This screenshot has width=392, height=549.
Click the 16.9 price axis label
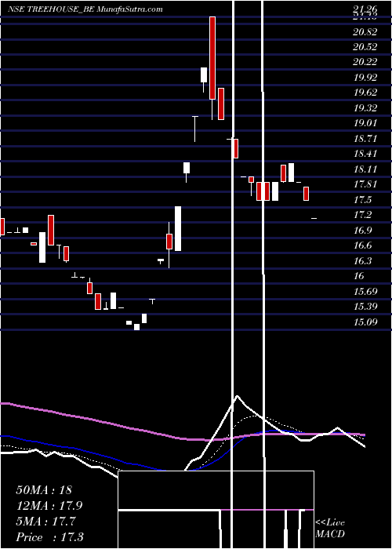click(362, 230)
